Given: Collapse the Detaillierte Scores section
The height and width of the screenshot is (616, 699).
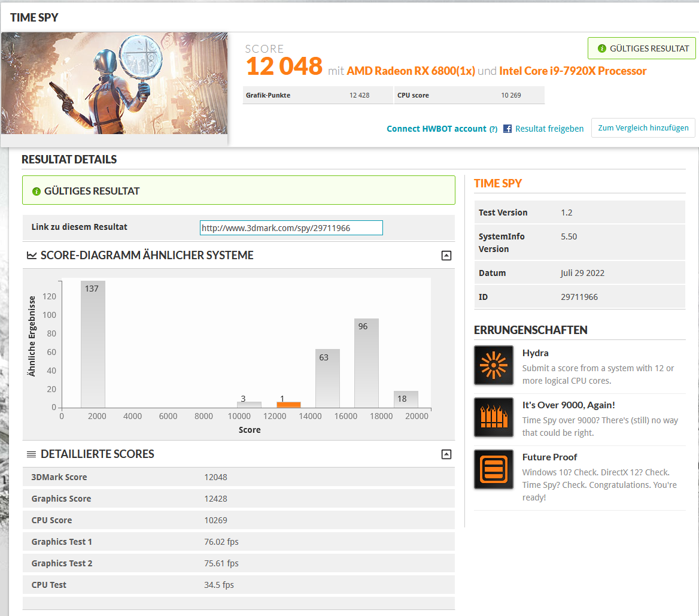Looking at the screenshot, I should click(446, 454).
